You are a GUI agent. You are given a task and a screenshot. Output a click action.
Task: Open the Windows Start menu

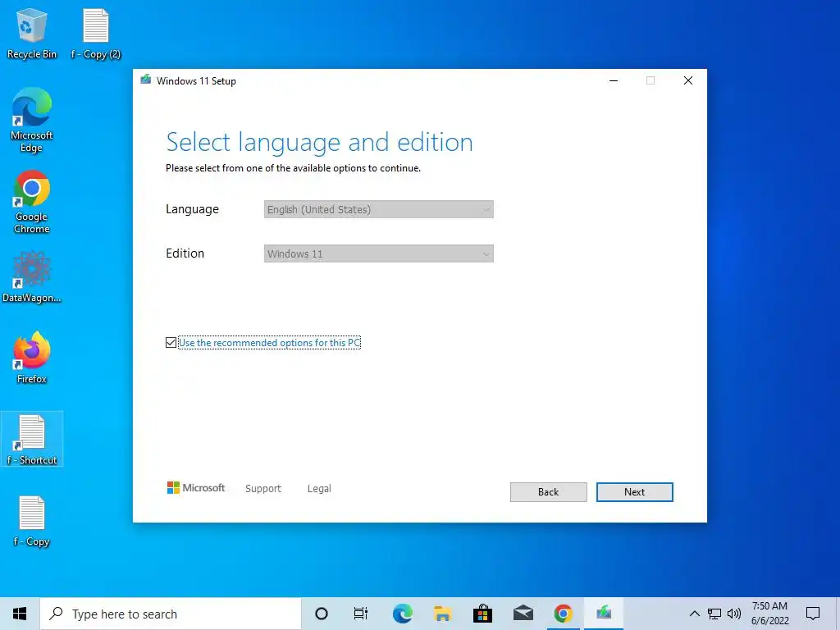(20, 614)
